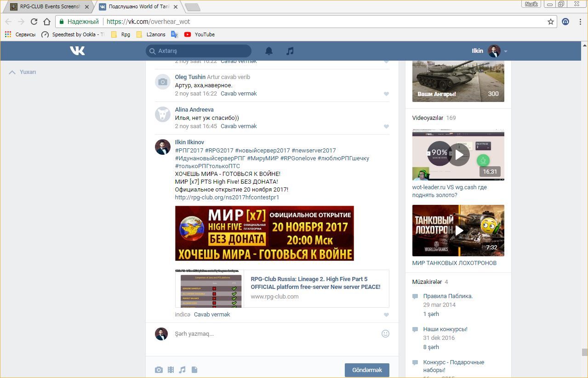Attach a document using file icon

pyautogui.click(x=194, y=370)
